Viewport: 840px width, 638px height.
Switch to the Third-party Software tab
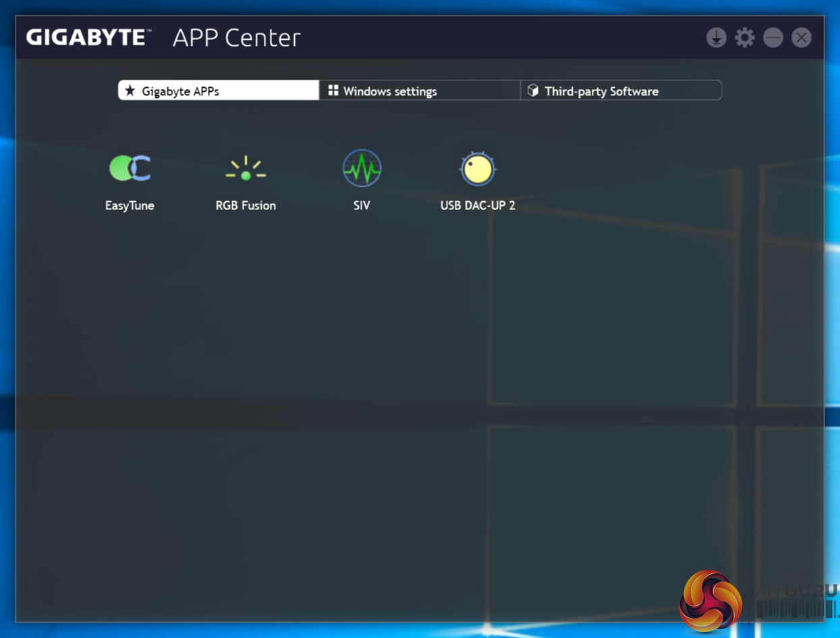(x=621, y=90)
